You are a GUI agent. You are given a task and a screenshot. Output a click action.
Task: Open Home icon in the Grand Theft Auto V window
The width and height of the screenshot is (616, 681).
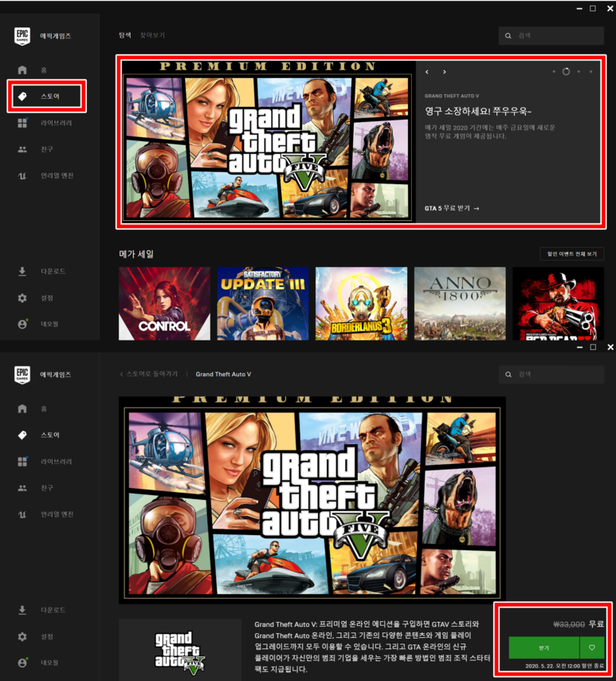pos(22,409)
